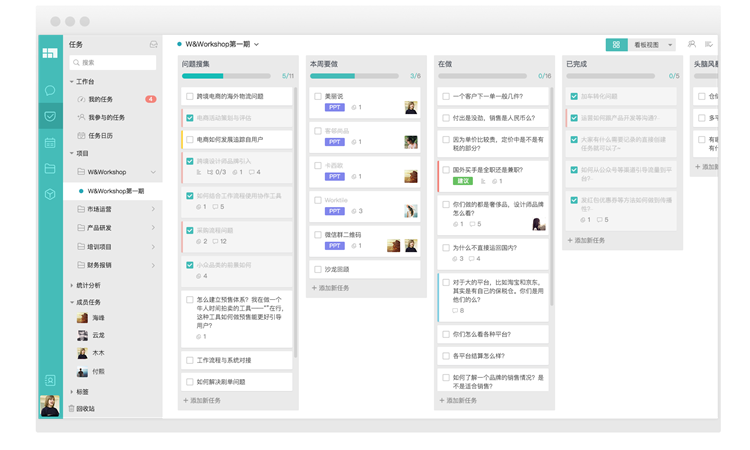Uncheck the 电商活动策划与评估 task checkbox
The width and height of the screenshot is (750, 450).
190,118
